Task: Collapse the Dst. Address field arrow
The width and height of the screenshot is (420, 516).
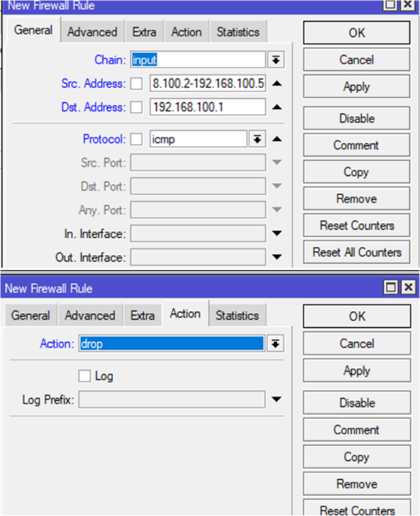Action: point(277,108)
